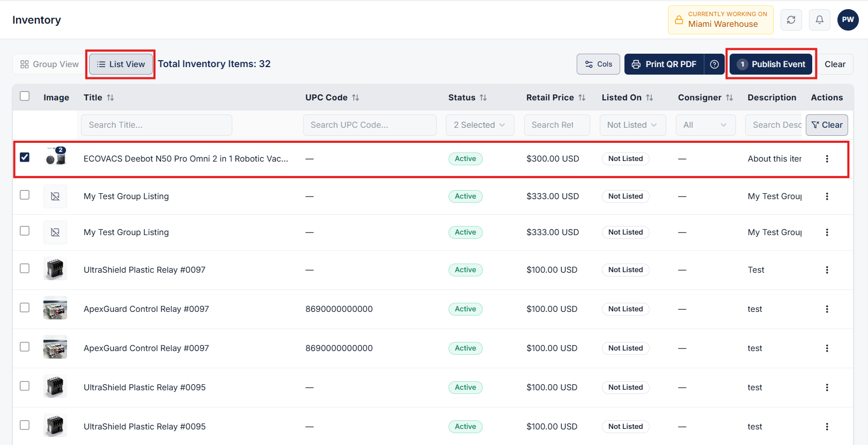Click the first ApexGuard Control Relay thumbnail
The width and height of the screenshot is (868, 445).
pyautogui.click(x=55, y=308)
